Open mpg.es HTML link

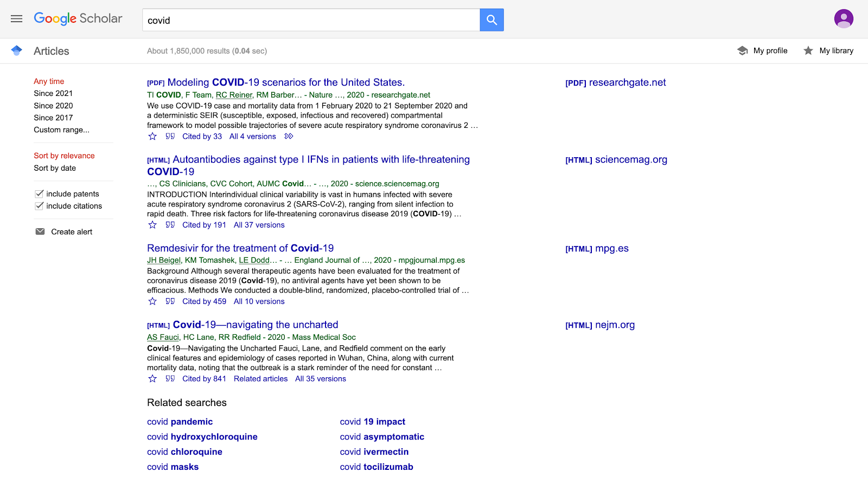(597, 248)
